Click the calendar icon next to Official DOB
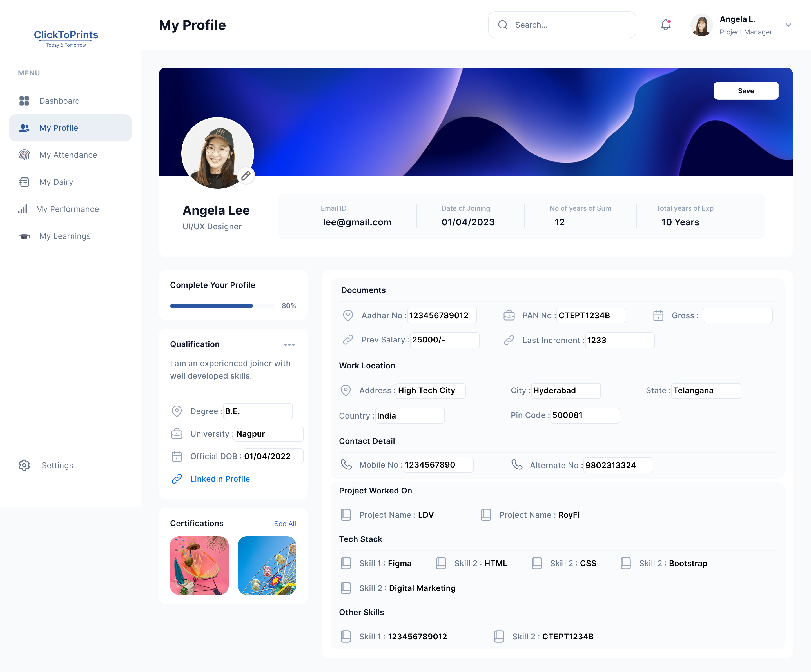This screenshot has height=672, width=811. click(177, 456)
